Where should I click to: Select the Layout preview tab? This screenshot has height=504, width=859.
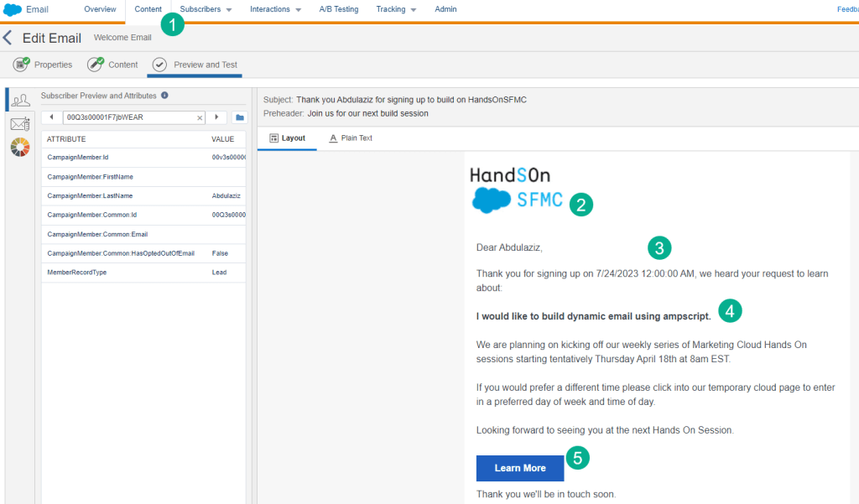tap(287, 138)
